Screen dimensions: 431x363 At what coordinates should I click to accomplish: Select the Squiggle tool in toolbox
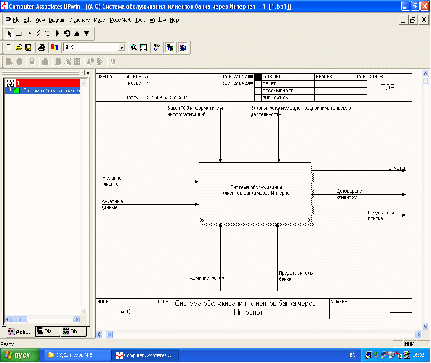(39, 33)
